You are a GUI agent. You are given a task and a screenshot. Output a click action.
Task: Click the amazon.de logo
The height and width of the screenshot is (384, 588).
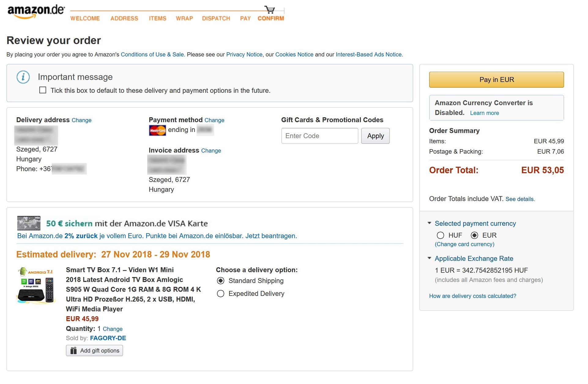[x=36, y=12]
